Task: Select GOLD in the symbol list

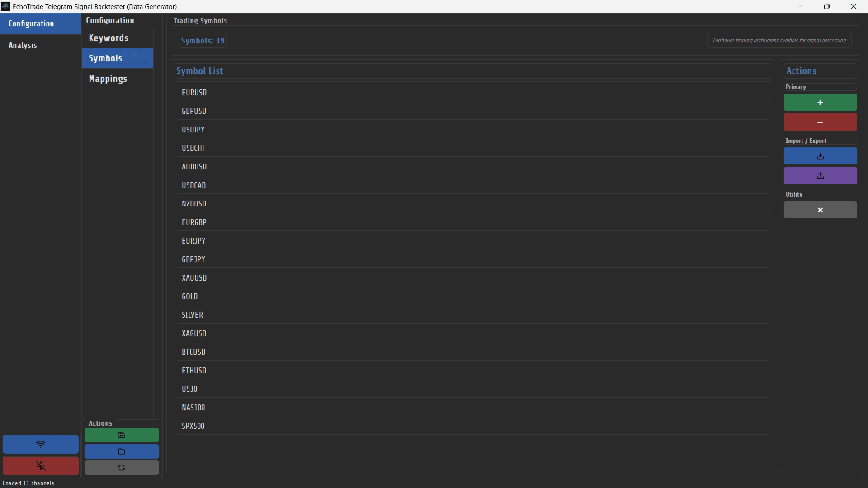Action: pyautogui.click(x=473, y=296)
